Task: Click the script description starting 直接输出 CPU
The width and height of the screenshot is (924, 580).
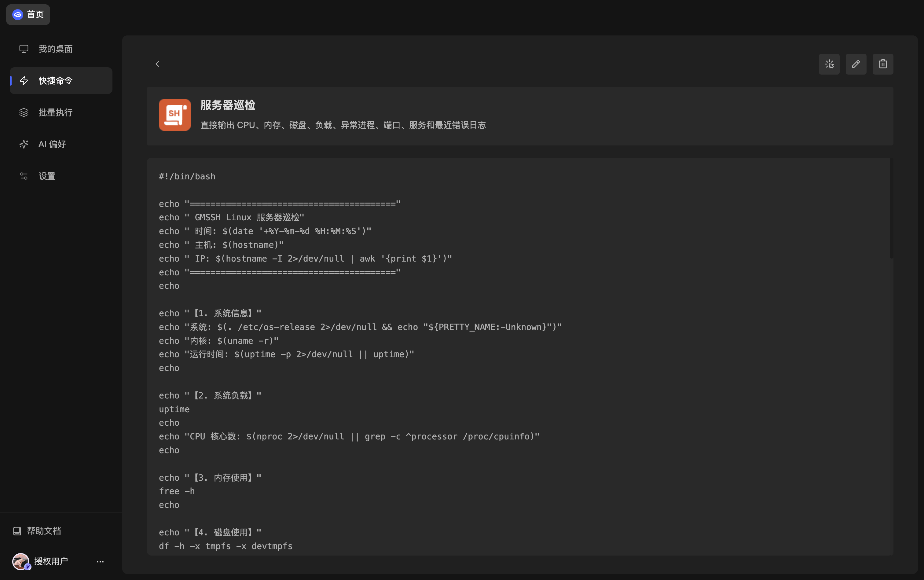Action: click(343, 125)
